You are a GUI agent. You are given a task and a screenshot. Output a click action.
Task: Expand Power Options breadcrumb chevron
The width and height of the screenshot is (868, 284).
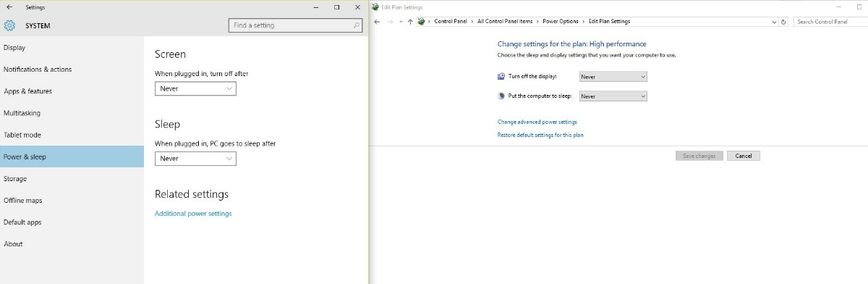(583, 22)
